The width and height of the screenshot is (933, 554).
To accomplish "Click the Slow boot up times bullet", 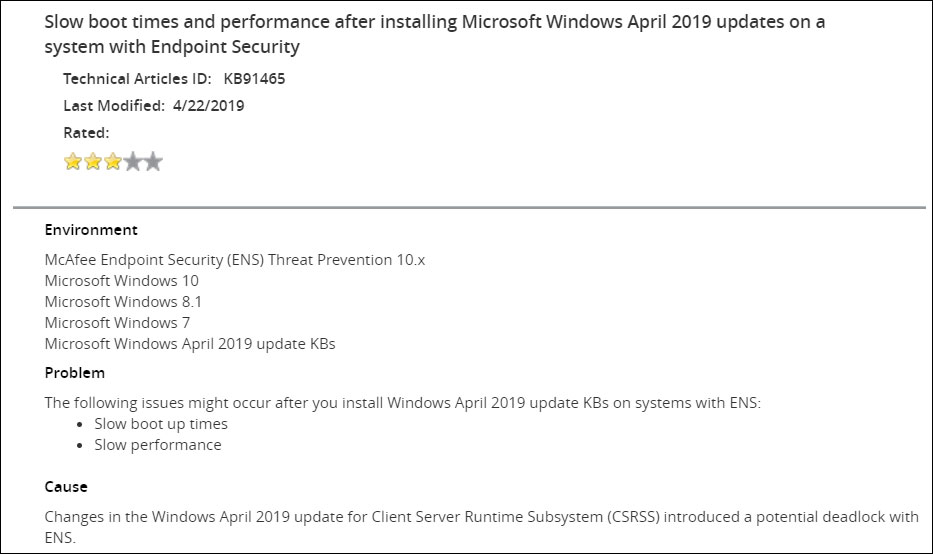I will [161, 424].
